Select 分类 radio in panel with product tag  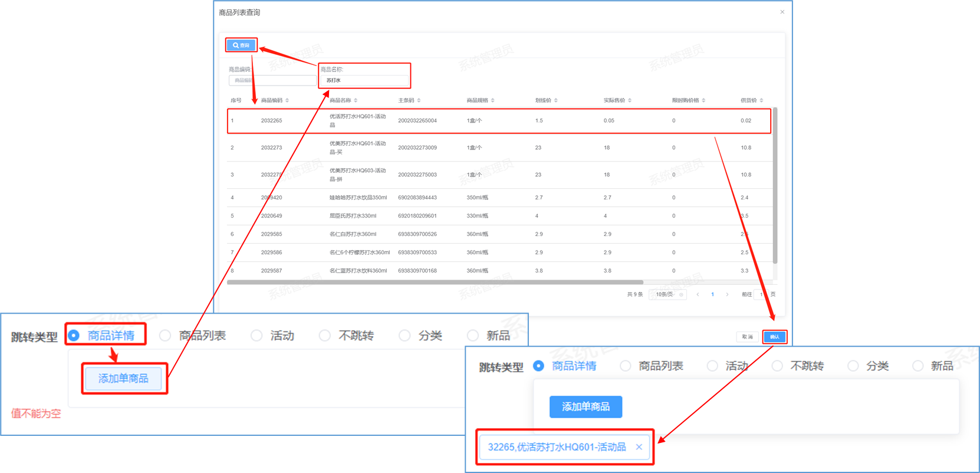click(x=853, y=366)
